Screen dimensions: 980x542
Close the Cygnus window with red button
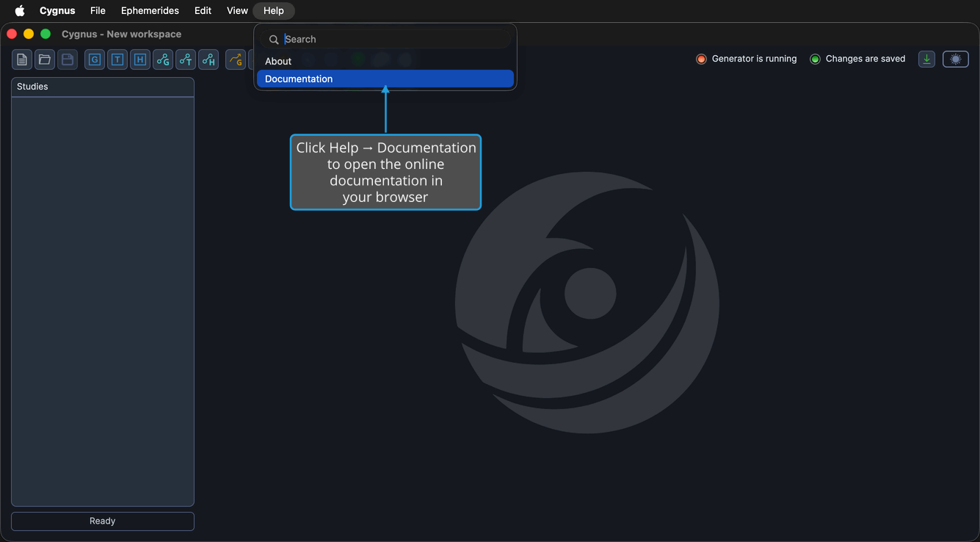[x=12, y=34]
